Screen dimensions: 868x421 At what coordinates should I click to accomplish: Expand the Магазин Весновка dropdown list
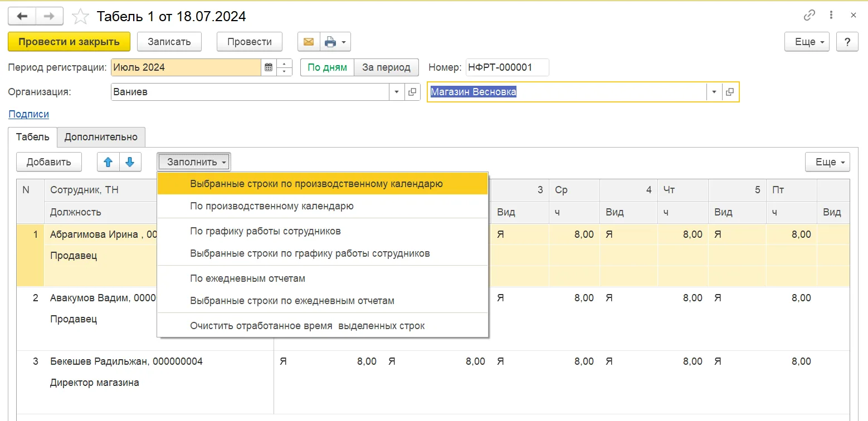click(714, 92)
